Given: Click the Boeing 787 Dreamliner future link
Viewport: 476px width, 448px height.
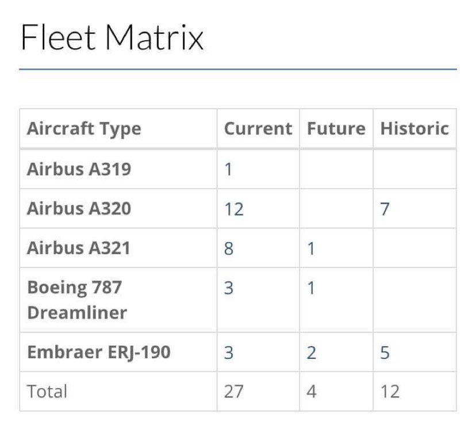Looking at the screenshot, I should (x=310, y=288).
